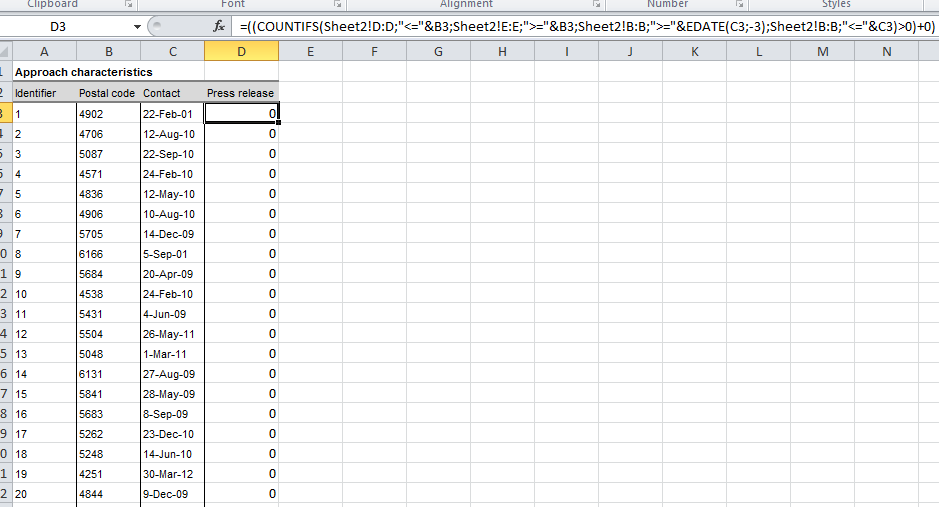Open the Font group dialog launcher
This screenshot has height=507, width=939.
[338, 4]
